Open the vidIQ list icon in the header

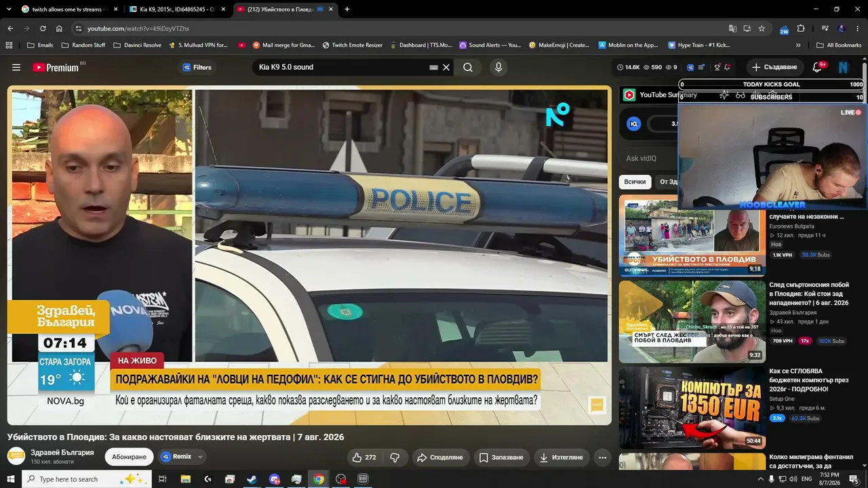coord(701,67)
